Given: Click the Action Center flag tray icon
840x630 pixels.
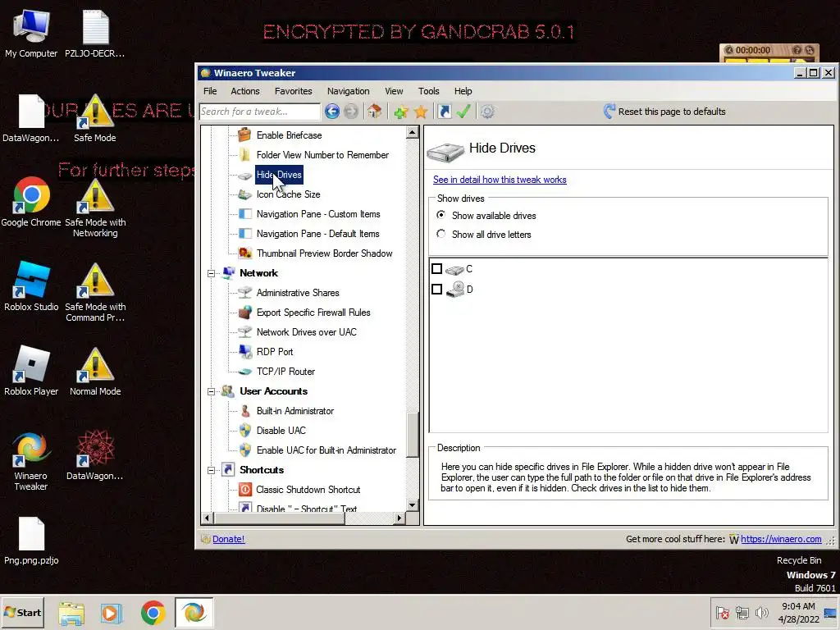Looking at the screenshot, I should pyautogui.click(x=722, y=612).
